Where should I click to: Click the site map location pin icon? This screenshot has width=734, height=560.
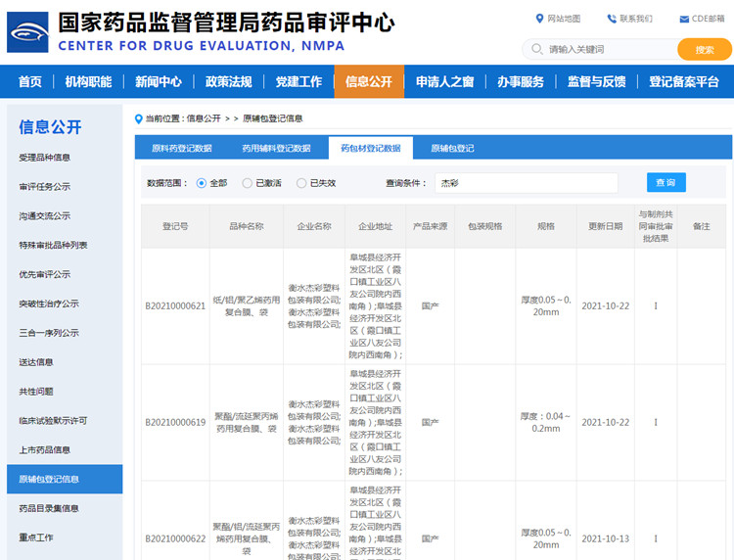(539, 19)
